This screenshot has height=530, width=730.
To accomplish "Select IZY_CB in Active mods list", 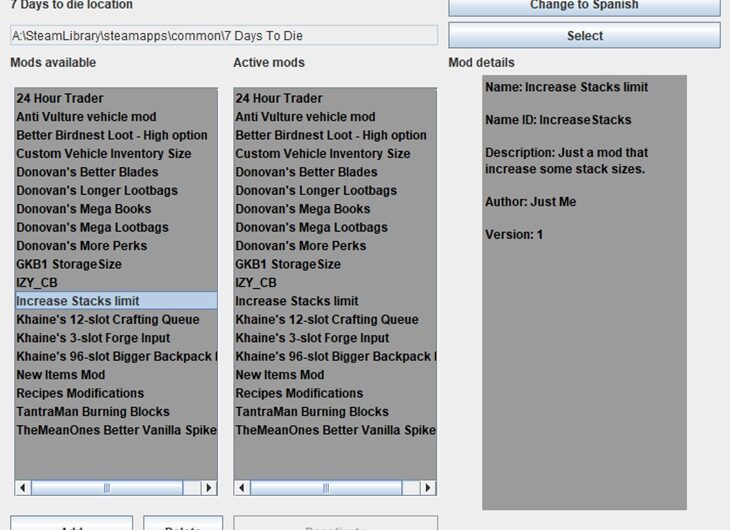I will click(x=335, y=282).
